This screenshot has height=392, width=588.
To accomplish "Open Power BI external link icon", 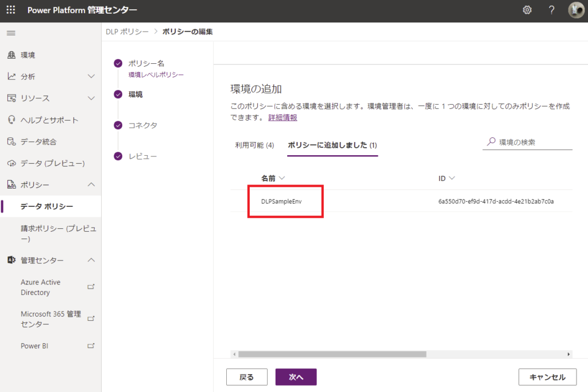I will pyautogui.click(x=91, y=346).
